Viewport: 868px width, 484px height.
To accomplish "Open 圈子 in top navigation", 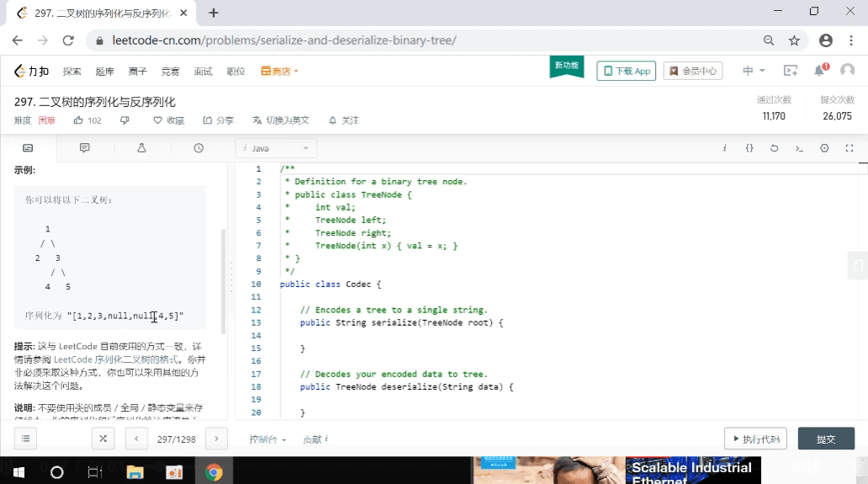I will [x=137, y=71].
